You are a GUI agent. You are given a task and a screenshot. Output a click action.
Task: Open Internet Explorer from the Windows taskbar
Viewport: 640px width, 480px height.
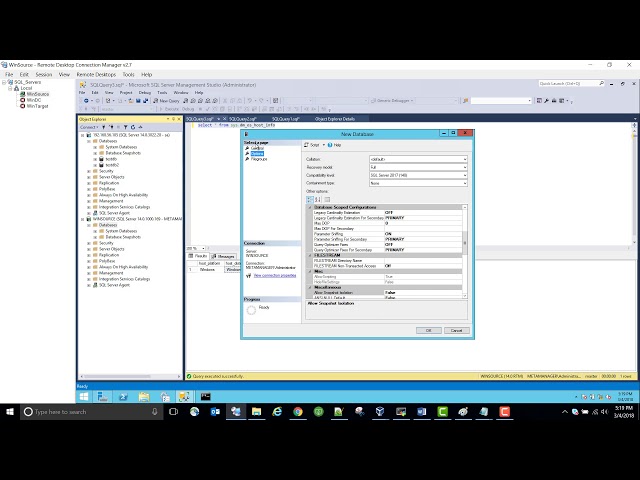[277, 412]
